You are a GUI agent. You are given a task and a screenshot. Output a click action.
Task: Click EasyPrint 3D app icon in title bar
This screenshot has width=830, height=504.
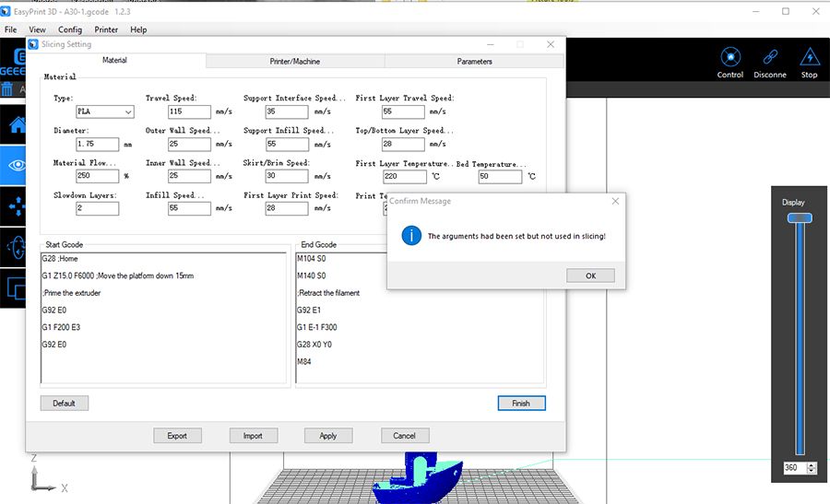[x=6, y=11]
